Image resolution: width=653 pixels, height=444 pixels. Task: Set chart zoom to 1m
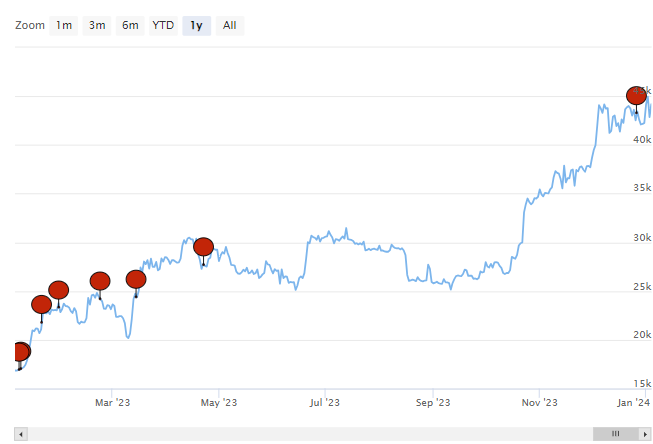coord(63,26)
